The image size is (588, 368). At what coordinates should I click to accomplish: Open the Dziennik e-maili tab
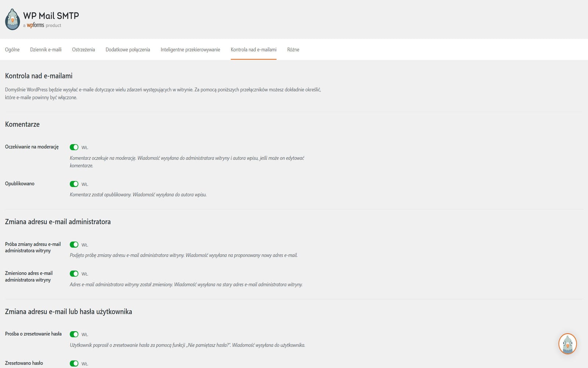pos(46,50)
